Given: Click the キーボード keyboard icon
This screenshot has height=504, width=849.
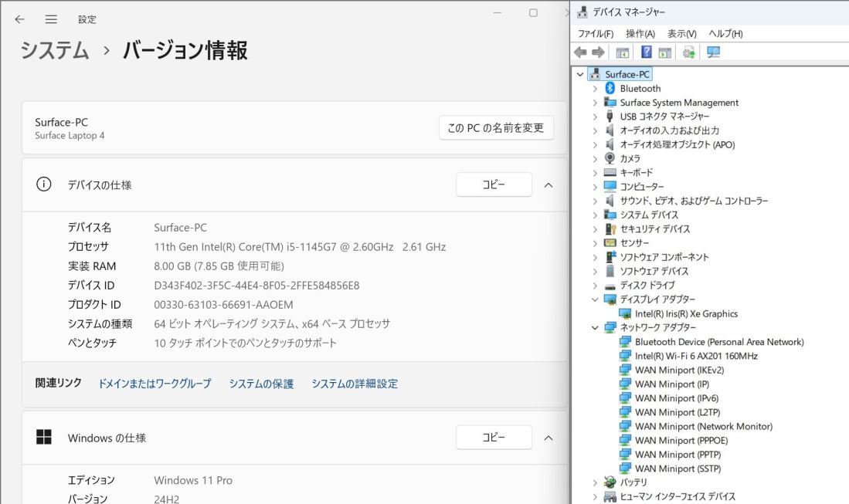Looking at the screenshot, I should (610, 173).
